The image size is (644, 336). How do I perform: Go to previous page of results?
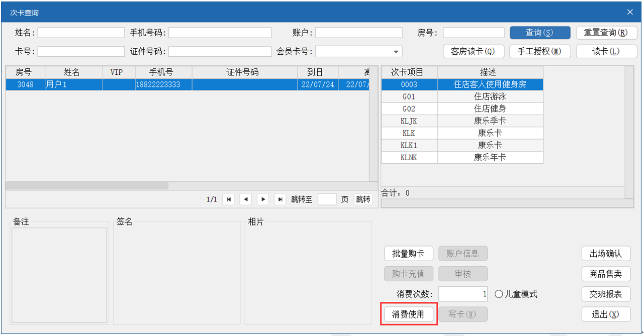[246, 199]
